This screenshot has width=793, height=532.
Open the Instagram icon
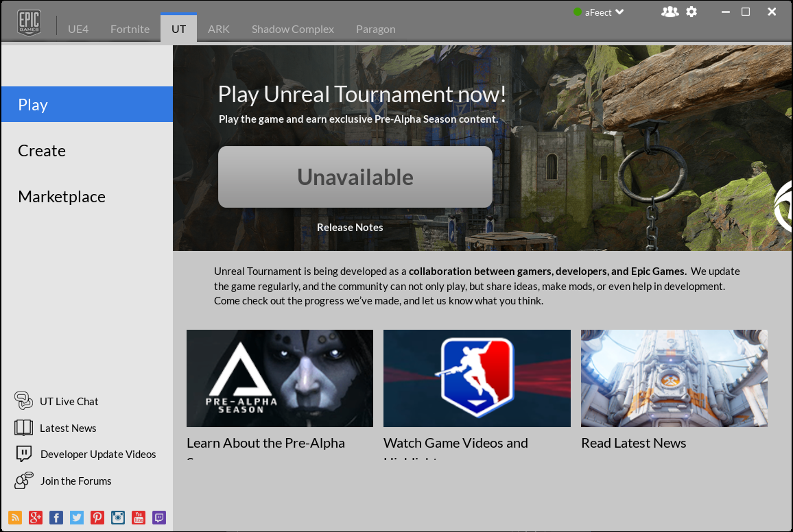(118, 518)
